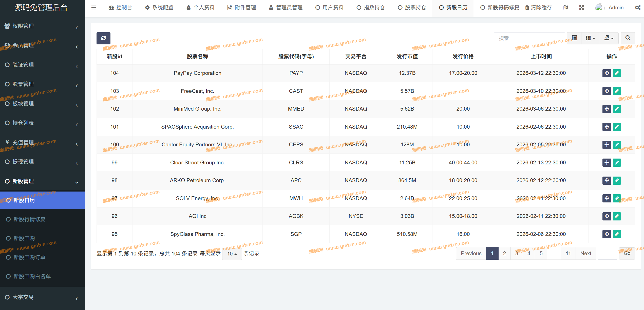
Task: Click edit pencil icon for AGI Inc row
Action: point(617,216)
